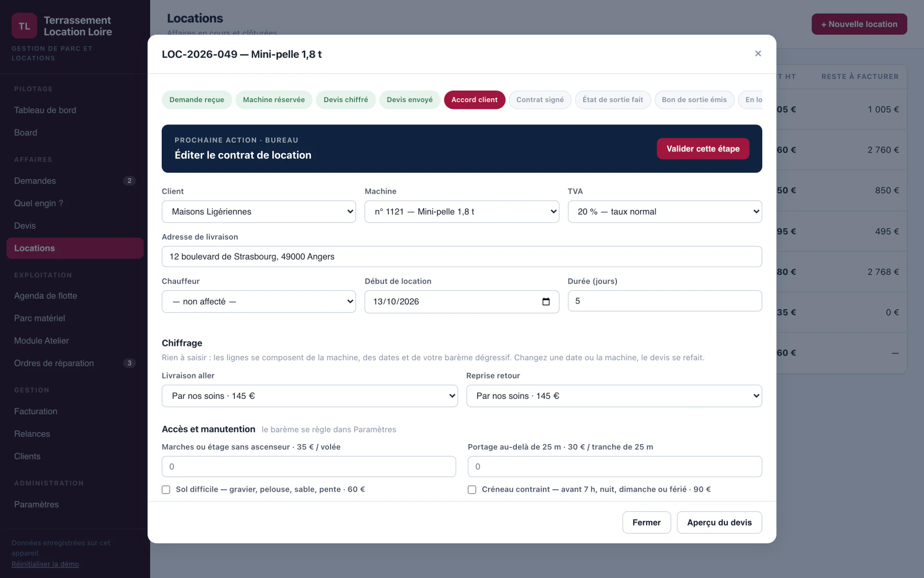Open Devis in sidebar
The width and height of the screenshot is (924, 578).
pyautogui.click(x=75, y=226)
